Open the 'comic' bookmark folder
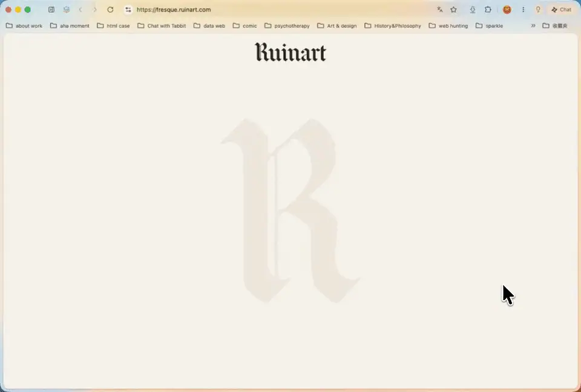581x392 pixels. click(x=245, y=25)
